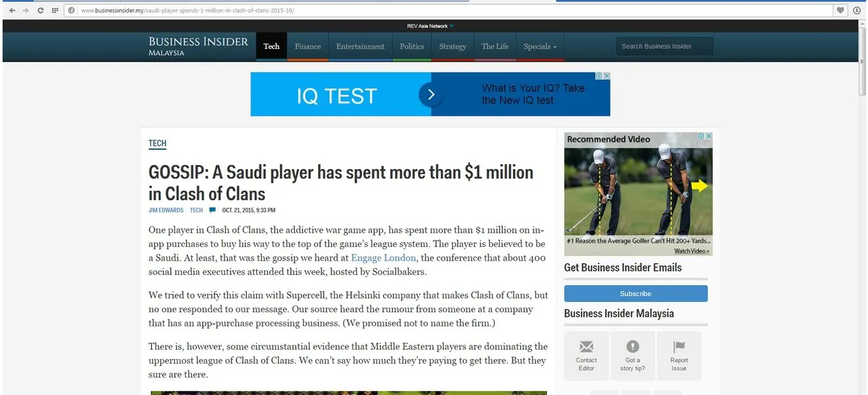The width and height of the screenshot is (868, 395).
Task: Click the IQ TEST banner ad arrow button
Action: tap(431, 95)
